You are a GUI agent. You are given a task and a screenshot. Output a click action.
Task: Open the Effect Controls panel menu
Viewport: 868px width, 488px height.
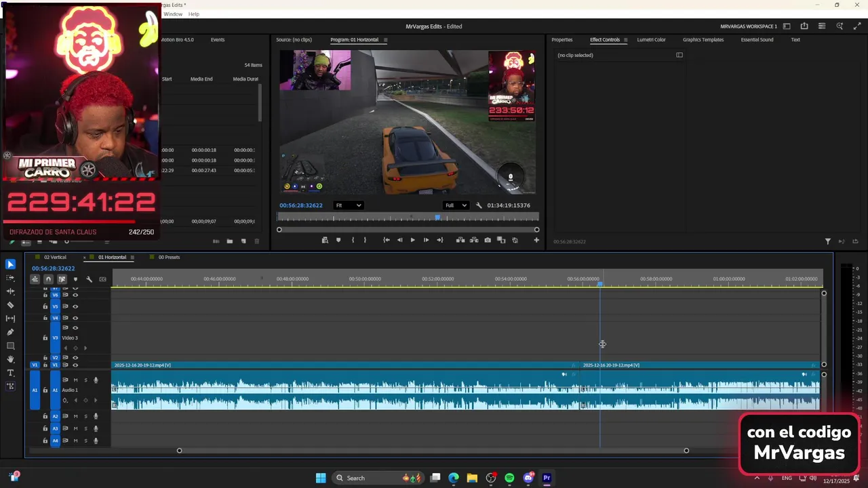[625, 40]
